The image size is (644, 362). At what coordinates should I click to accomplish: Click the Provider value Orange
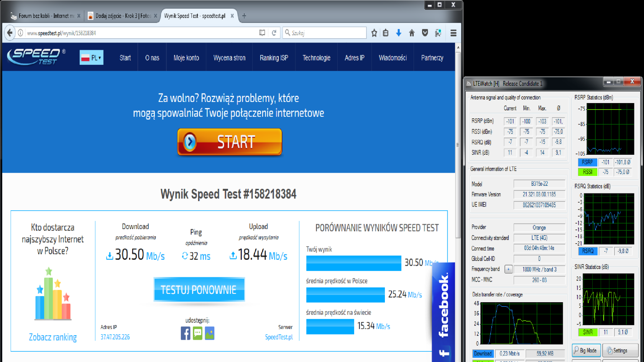539,228
